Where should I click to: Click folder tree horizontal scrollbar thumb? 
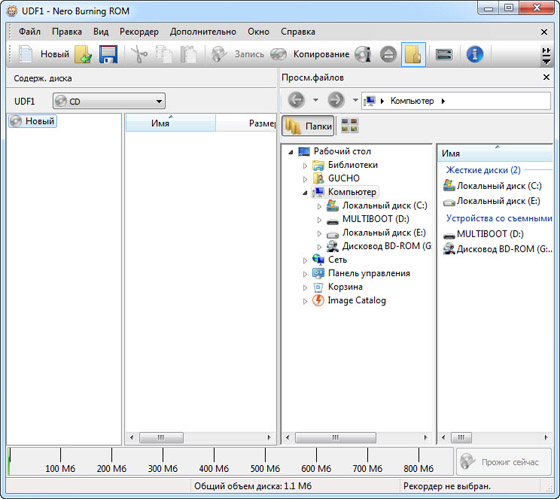coord(336,438)
